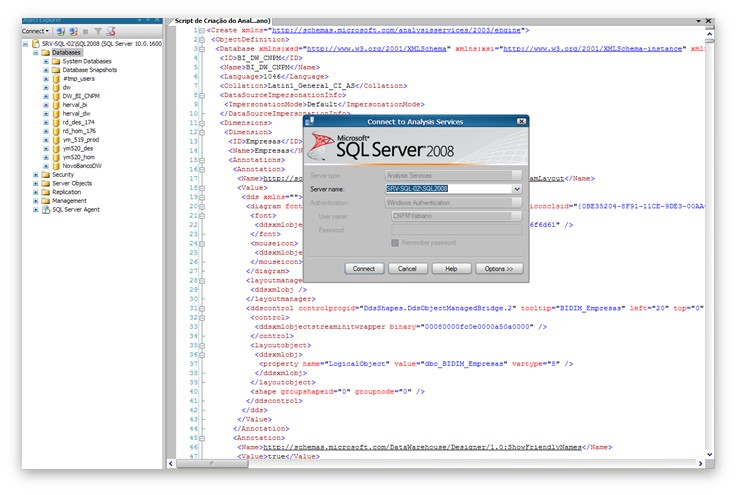Click the herval_bi database icon
This screenshot has width=737, height=495.
pyautogui.click(x=56, y=105)
